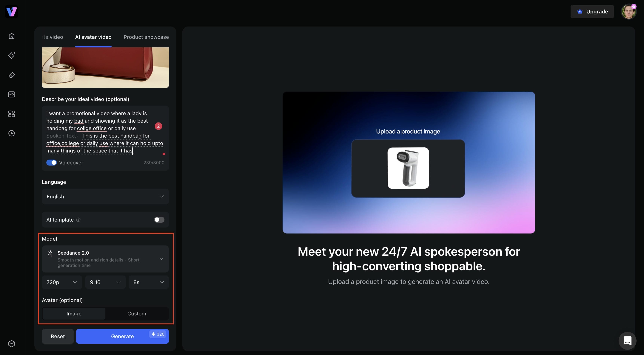Switch to the Product showcase tab
This screenshot has height=355, width=644.
pos(146,37)
